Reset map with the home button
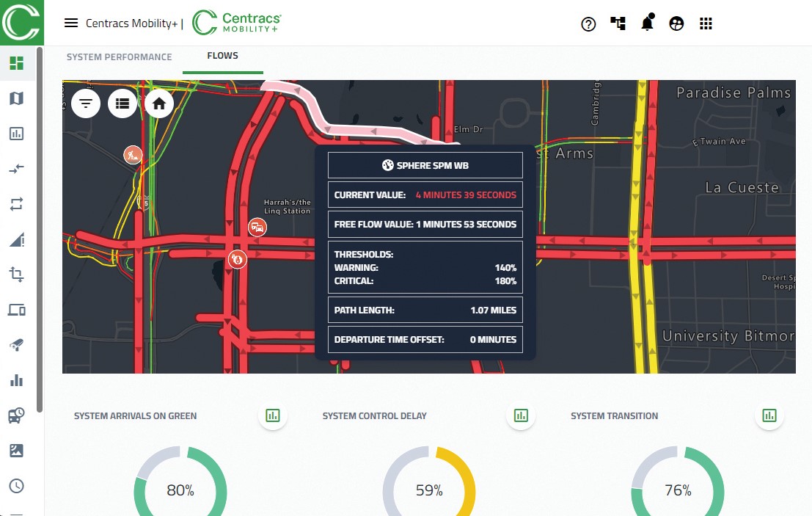This screenshot has width=812, height=516. coord(159,103)
